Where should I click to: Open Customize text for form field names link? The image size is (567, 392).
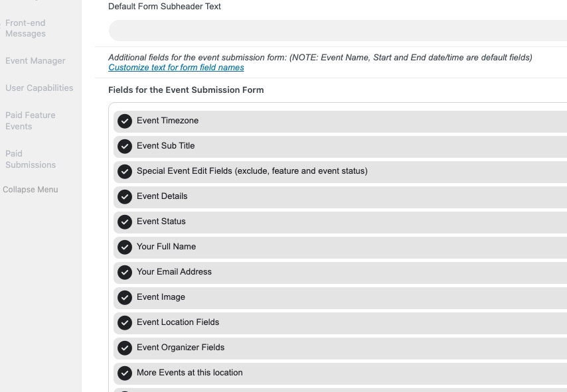(176, 68)
